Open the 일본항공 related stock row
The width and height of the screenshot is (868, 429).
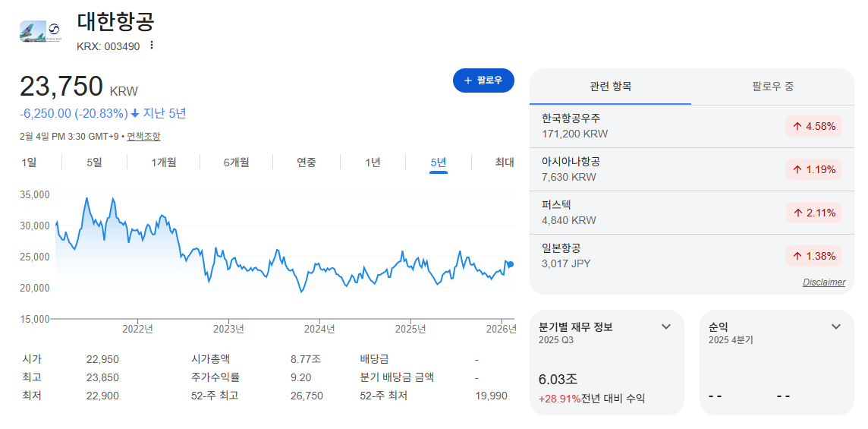coord(692,256)
